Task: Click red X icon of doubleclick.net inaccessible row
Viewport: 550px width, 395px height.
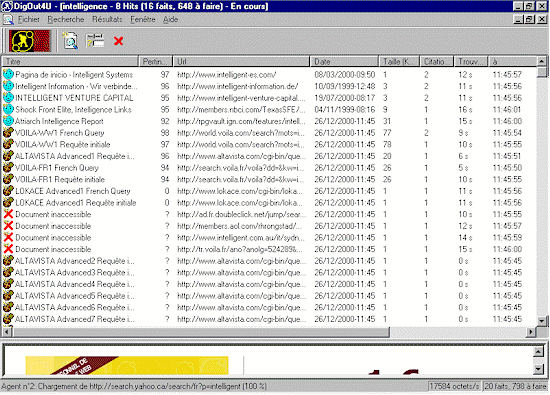Action: click(8, 214)
